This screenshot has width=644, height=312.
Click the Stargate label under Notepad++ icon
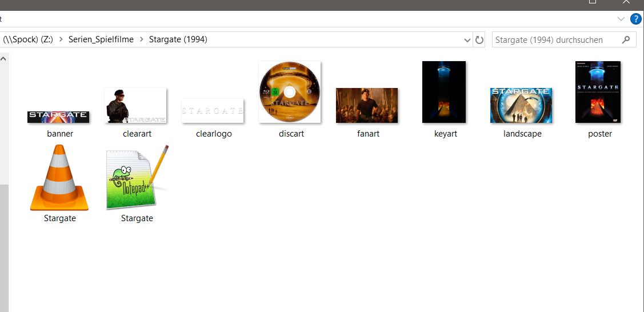(137, 218)
